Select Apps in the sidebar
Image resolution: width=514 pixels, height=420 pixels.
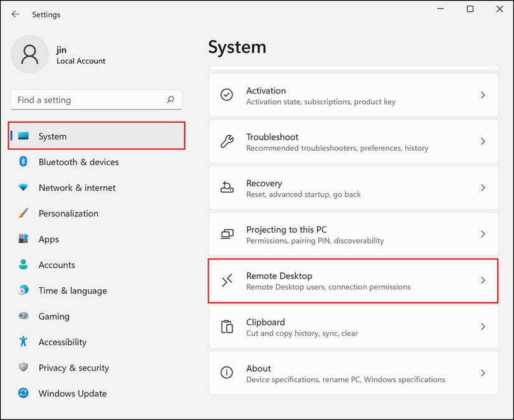pos(49,239)
